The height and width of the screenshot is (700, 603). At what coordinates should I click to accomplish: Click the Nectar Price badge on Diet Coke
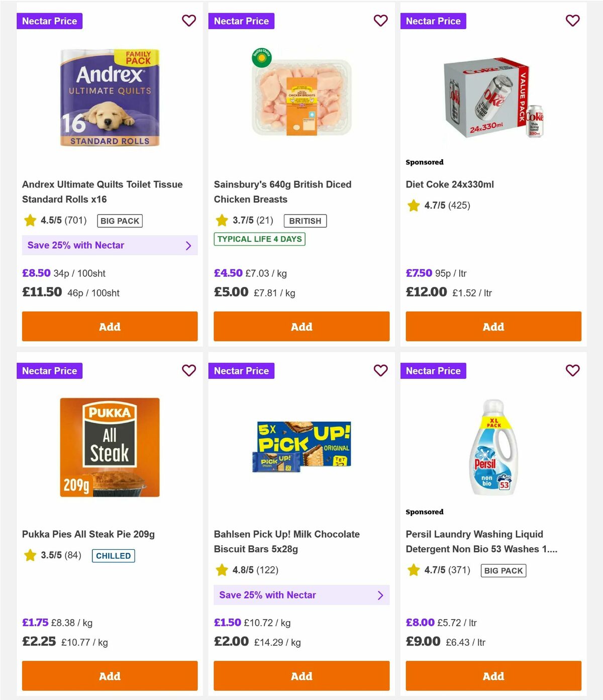tap(434, 21)
